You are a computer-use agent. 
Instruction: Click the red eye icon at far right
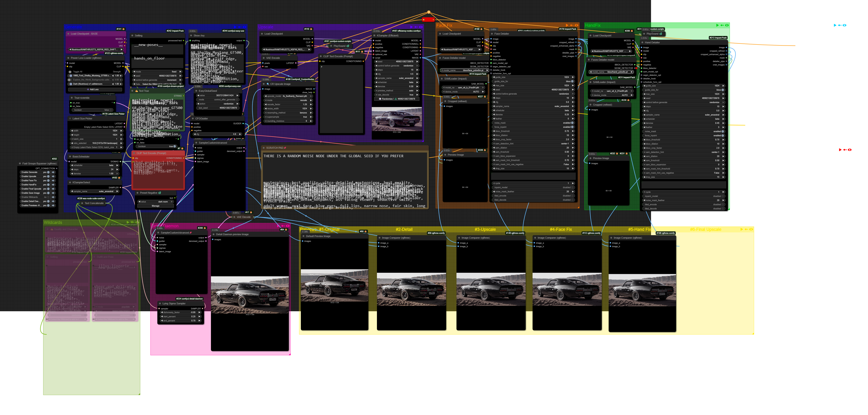tap(850, 150)
